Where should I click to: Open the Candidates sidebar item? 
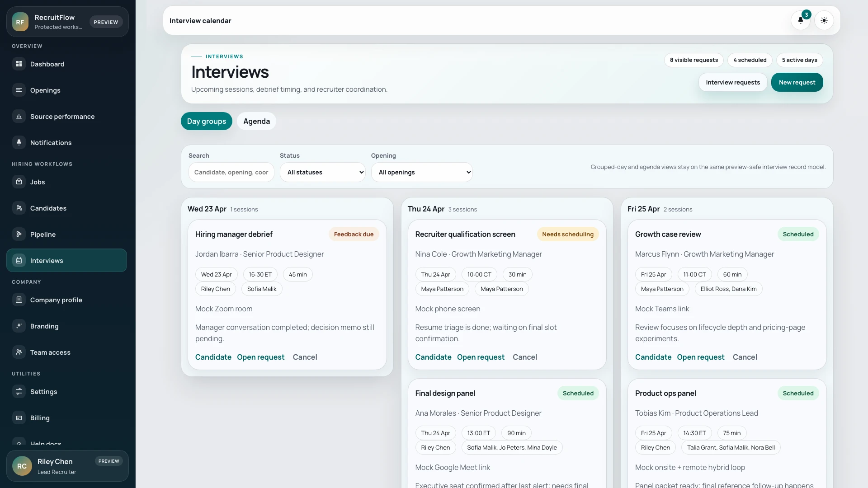point(67,208)
